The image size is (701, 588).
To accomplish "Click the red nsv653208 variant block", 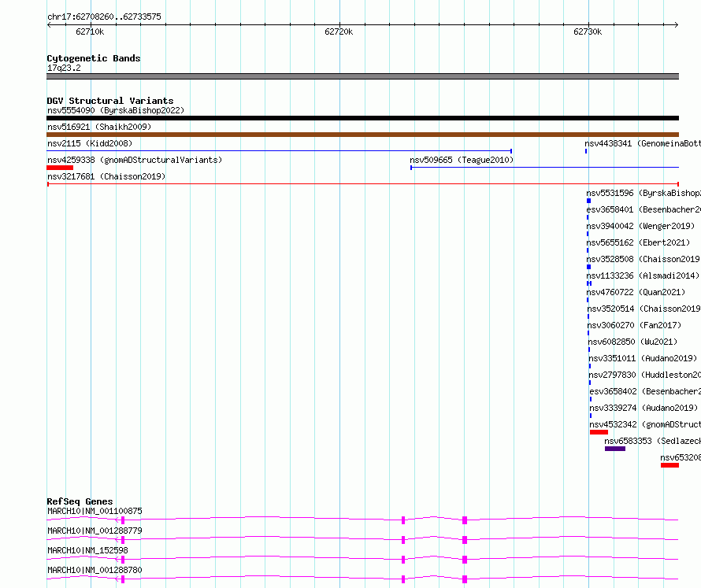I will coord(669,465).
